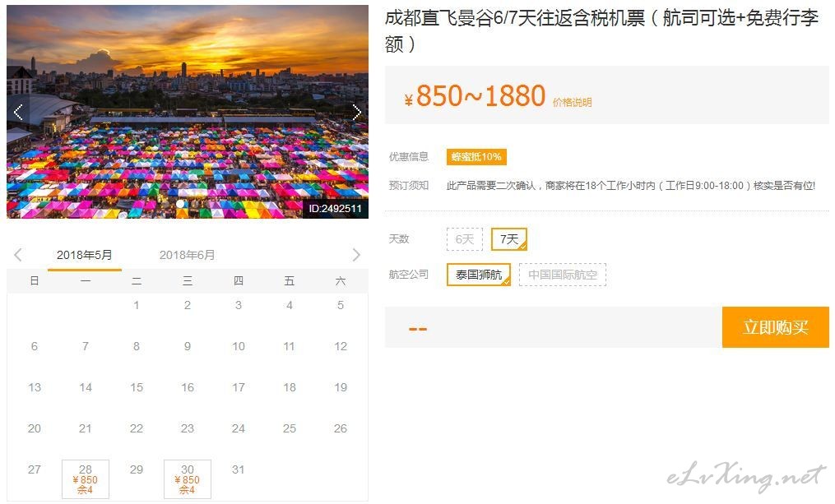
Task: Click calendar date 24
Action: 238,428
